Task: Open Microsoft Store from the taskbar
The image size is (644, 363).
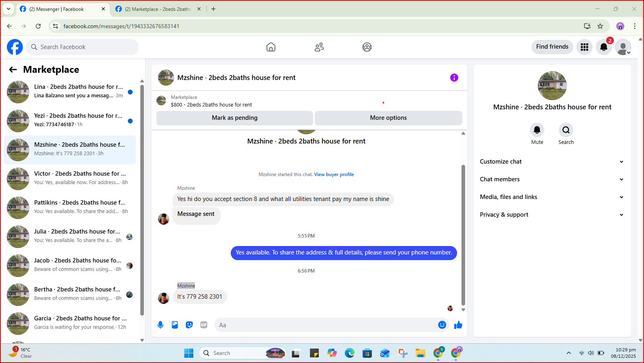Action: (367, 353)
